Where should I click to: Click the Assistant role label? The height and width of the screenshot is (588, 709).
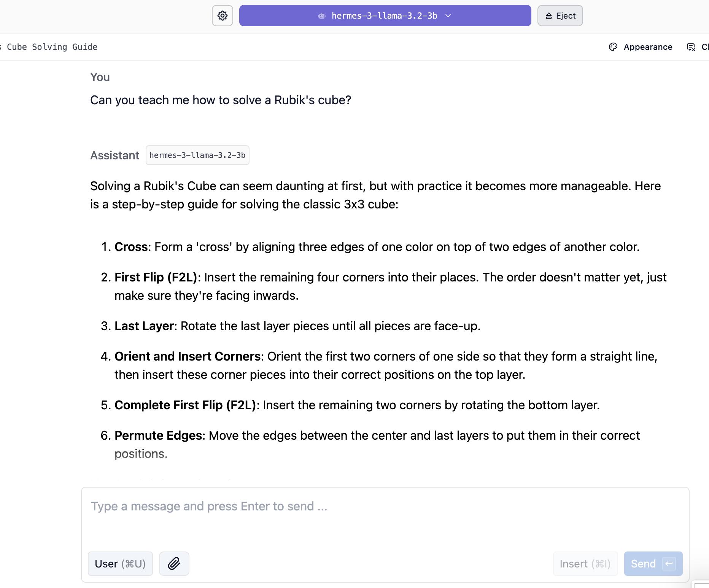(115, 155)
